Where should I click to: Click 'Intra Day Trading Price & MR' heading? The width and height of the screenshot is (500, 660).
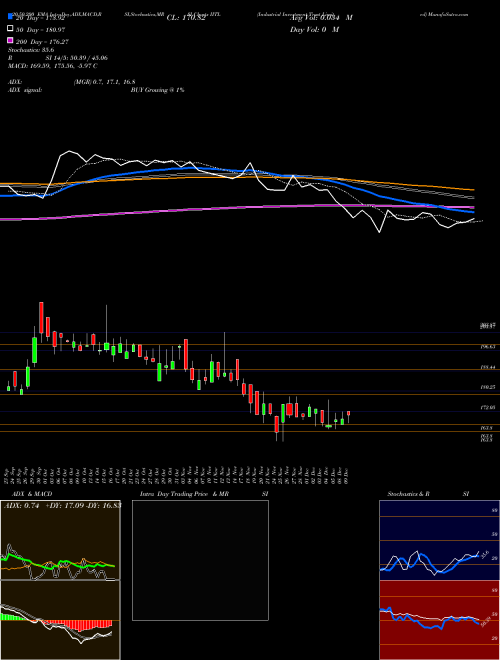(184, 494)
